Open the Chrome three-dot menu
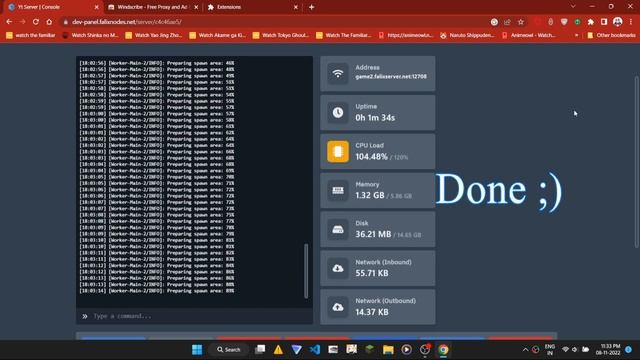 (631, 22)
